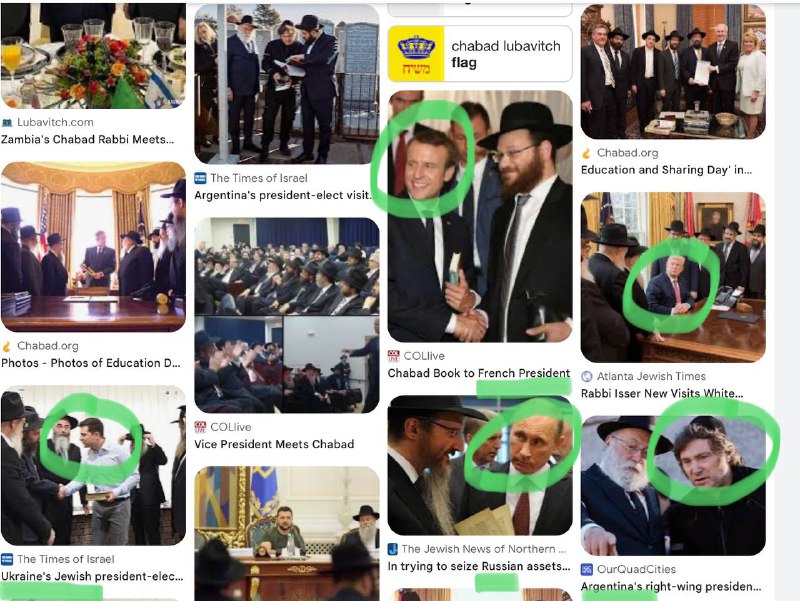The image size is (800, 601).
Task: Open 'Rabbi Isser New Visits White...' link
Action: [662, 393]
